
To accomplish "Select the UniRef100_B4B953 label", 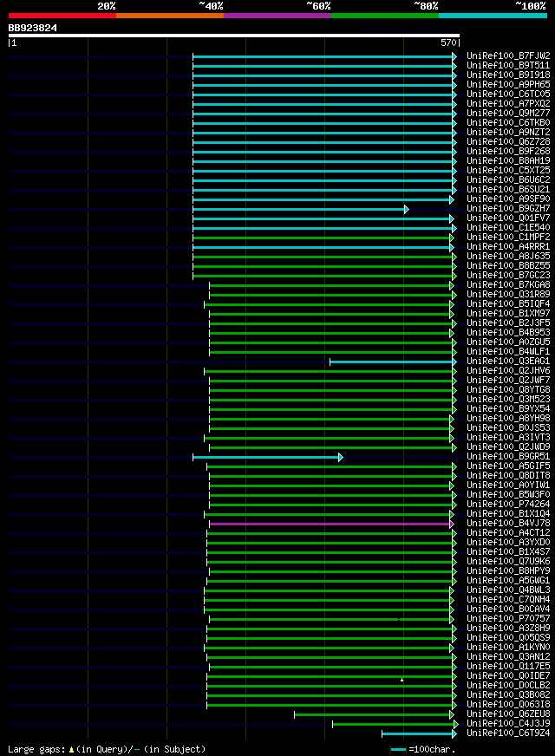I will (508, 333).
